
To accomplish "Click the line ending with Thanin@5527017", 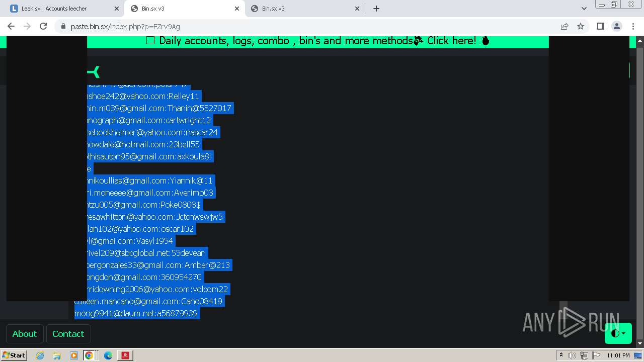I will 160,108.
